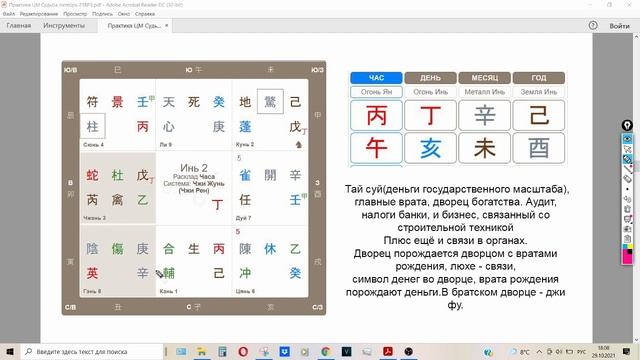Click the brown 未 character in МЕСЯЦ column
Image resolution: width=640 pixels, height=360 pixels.
point(484,148)
